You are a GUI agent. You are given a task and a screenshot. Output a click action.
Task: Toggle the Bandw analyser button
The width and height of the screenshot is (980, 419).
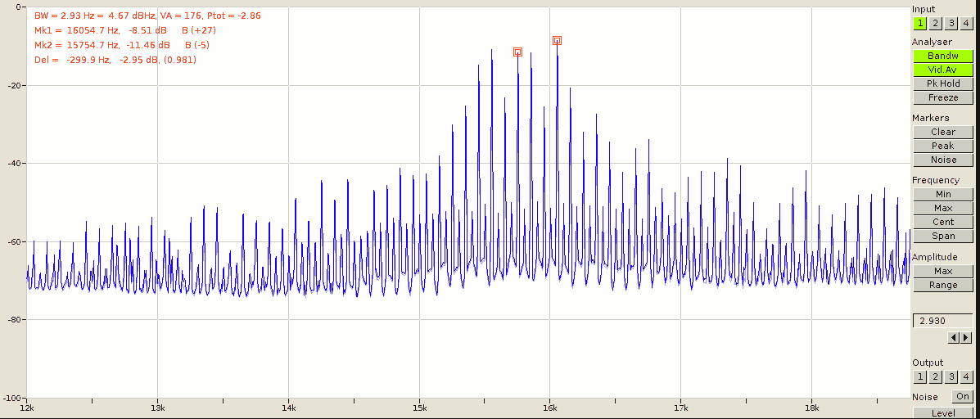click(x=942, y=56)
